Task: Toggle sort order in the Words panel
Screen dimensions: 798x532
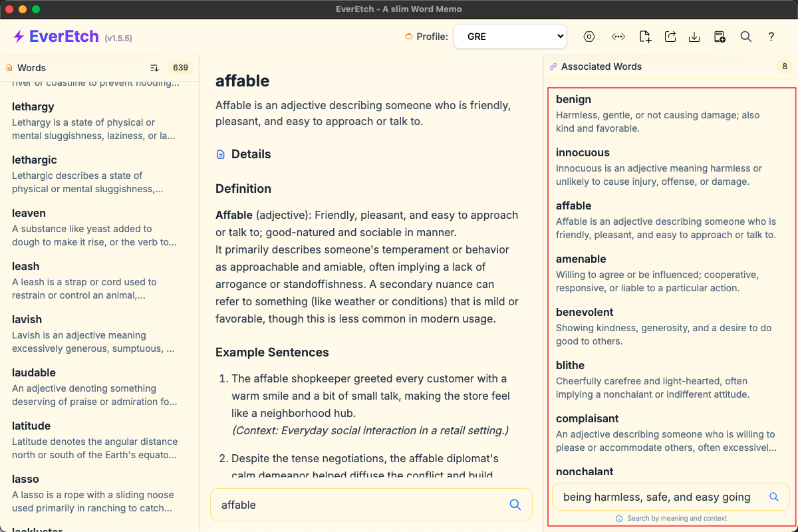Action: coord(154,68)
